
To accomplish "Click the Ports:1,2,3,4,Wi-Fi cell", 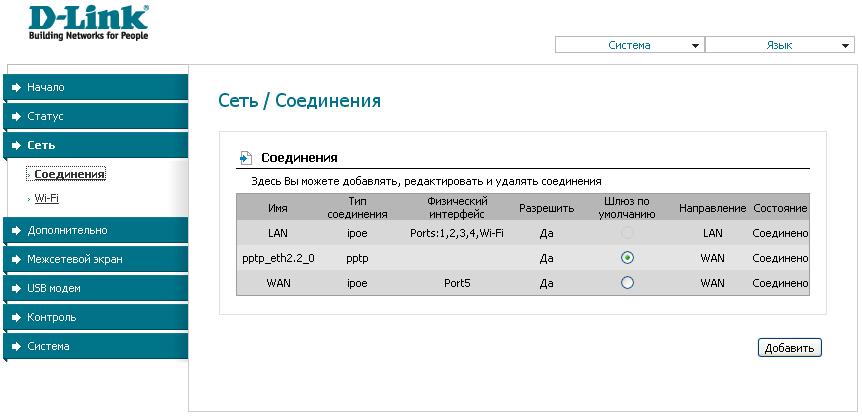I will click(x=457, y=233).
